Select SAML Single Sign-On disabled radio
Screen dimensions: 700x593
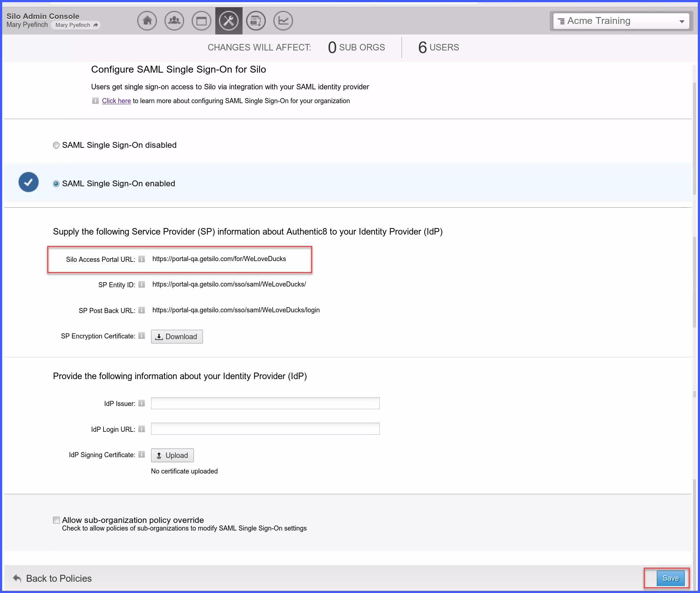point(56,145)
